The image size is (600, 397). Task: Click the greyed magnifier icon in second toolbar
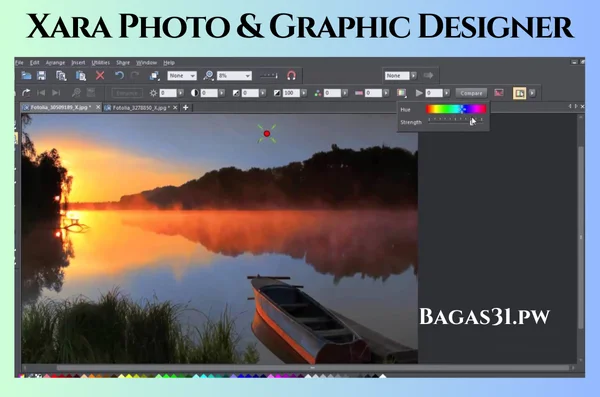tap(76, 93)
